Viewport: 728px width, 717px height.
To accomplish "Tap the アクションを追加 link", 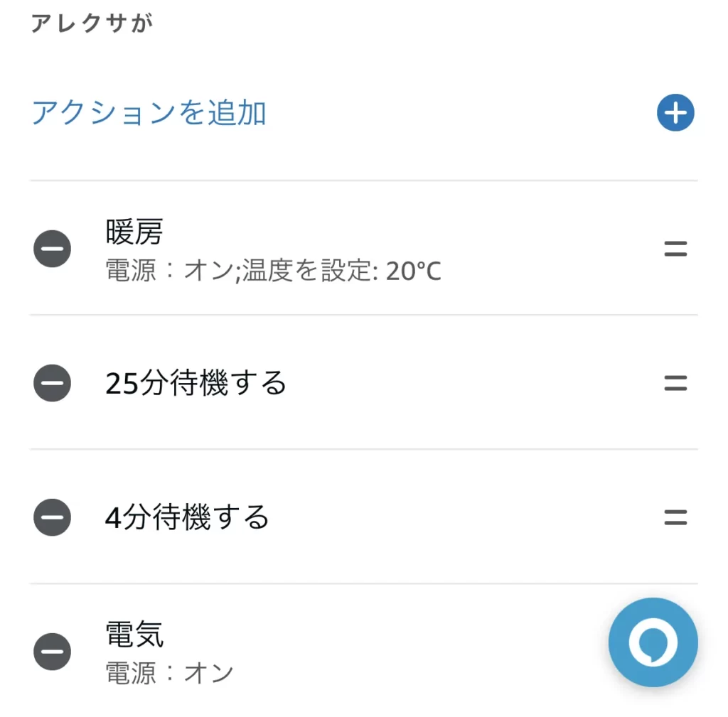I will pyautogui.click(x=149, y=113).
